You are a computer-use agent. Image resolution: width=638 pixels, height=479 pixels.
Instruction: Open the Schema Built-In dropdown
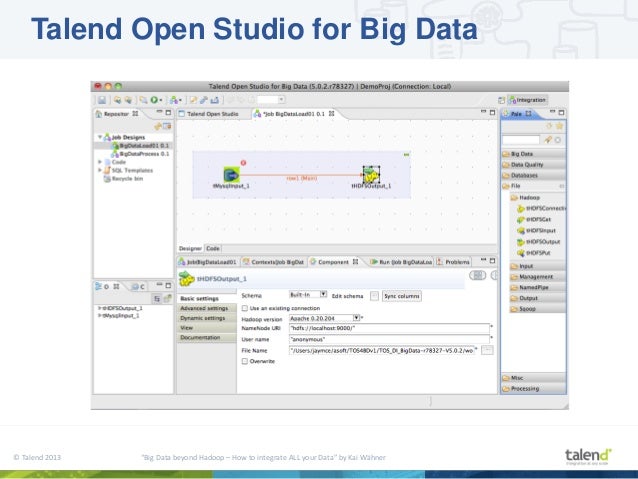point(308,295)
